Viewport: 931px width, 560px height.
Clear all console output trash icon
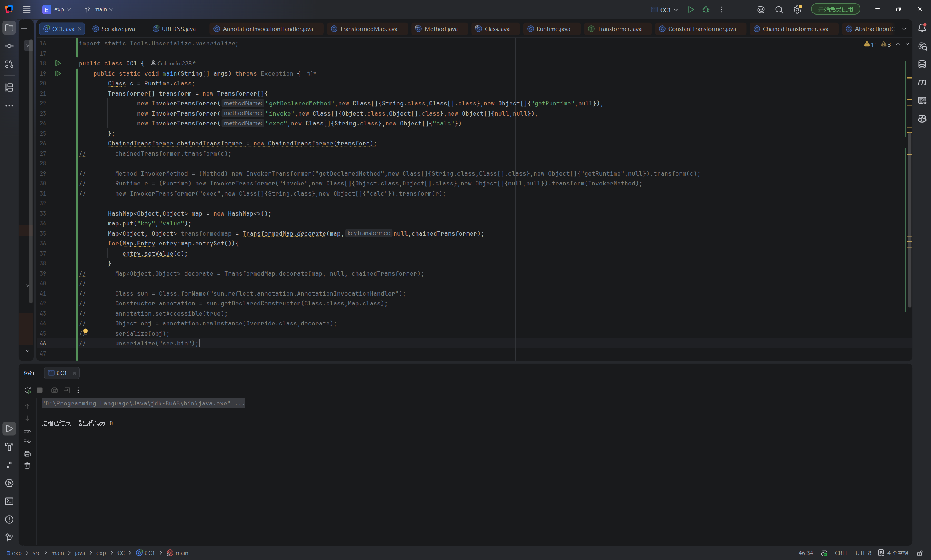pos(27,466)
